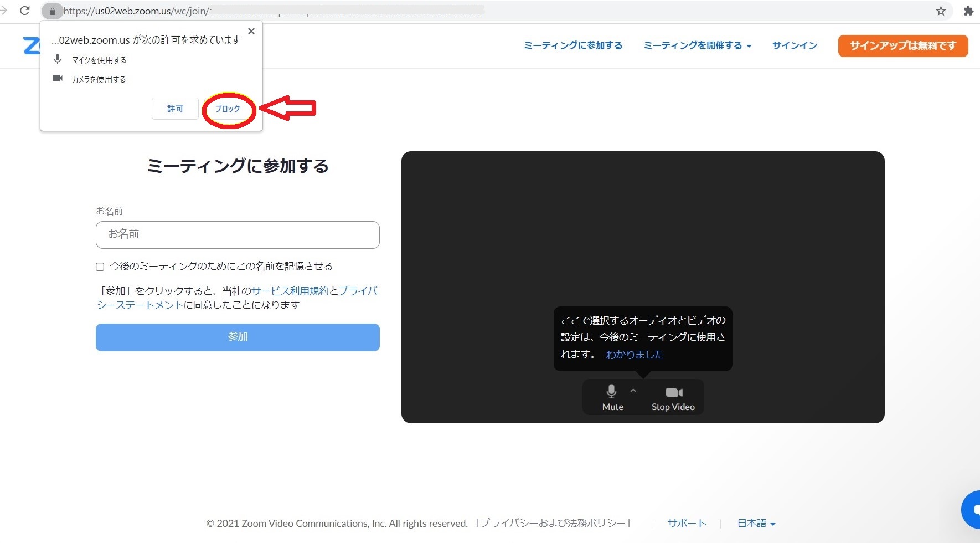Click the browser address bar URL
Screen dimensions: 980x543
click(271, 11)
